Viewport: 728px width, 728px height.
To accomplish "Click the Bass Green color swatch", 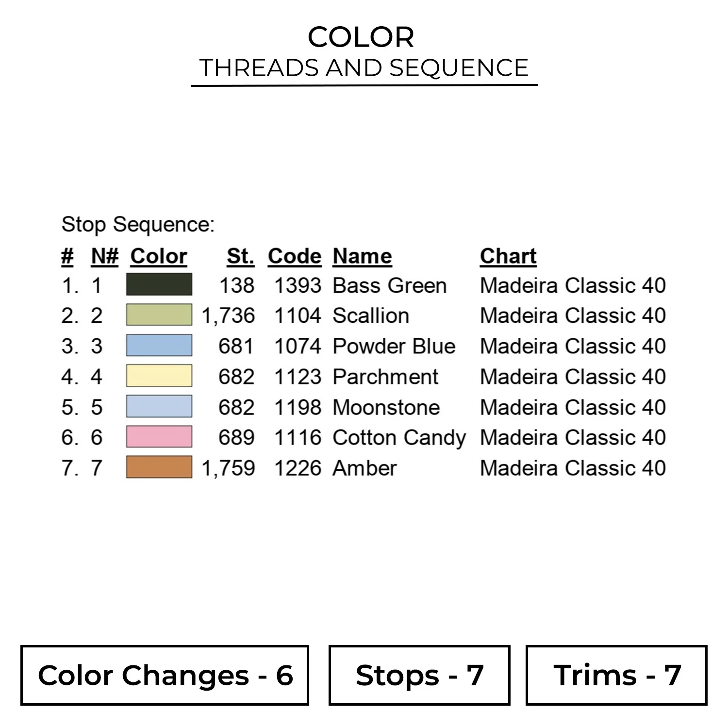I will coord(159,284).
